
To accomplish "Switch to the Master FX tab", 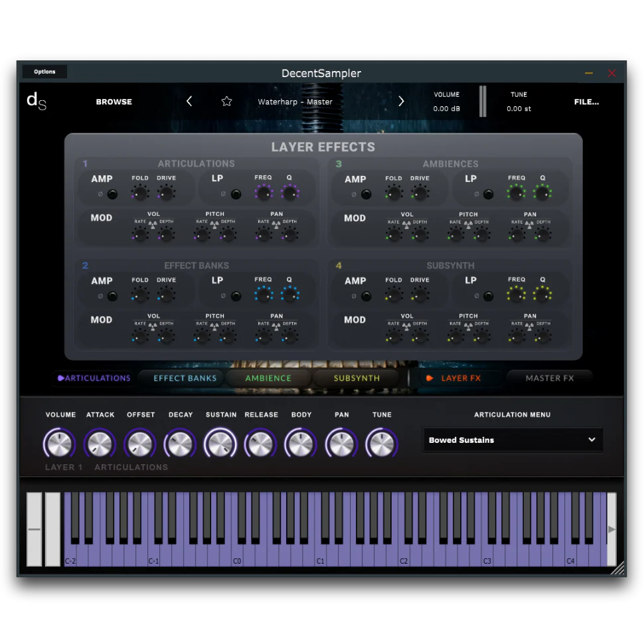I will (x=549, y=378).
